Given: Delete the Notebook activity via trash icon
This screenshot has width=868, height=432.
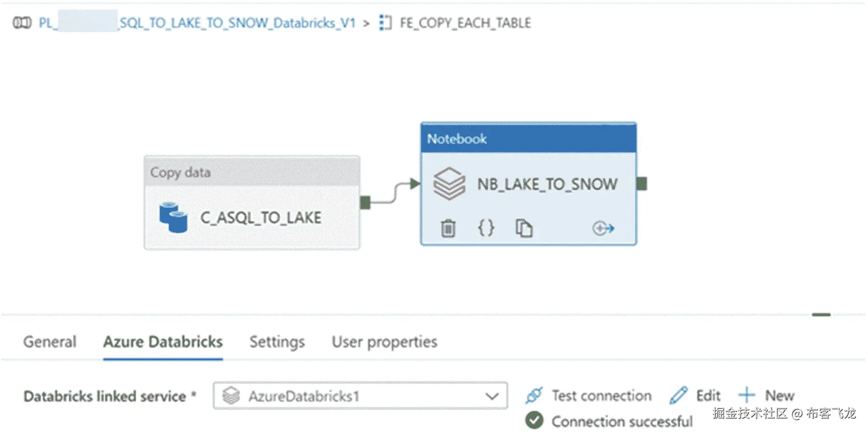Looking at the screenshot, I should pyautogui.click(x=448, y=228).
